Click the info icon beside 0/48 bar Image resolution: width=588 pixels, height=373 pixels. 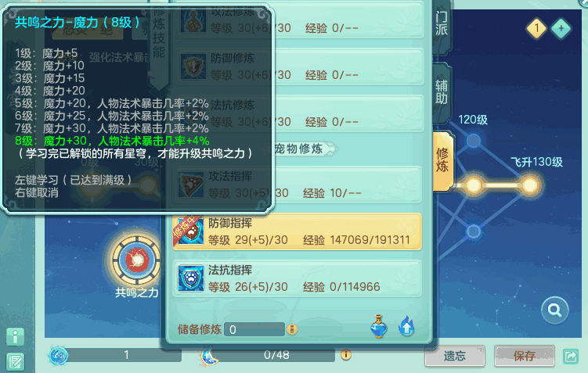(346, 354)
